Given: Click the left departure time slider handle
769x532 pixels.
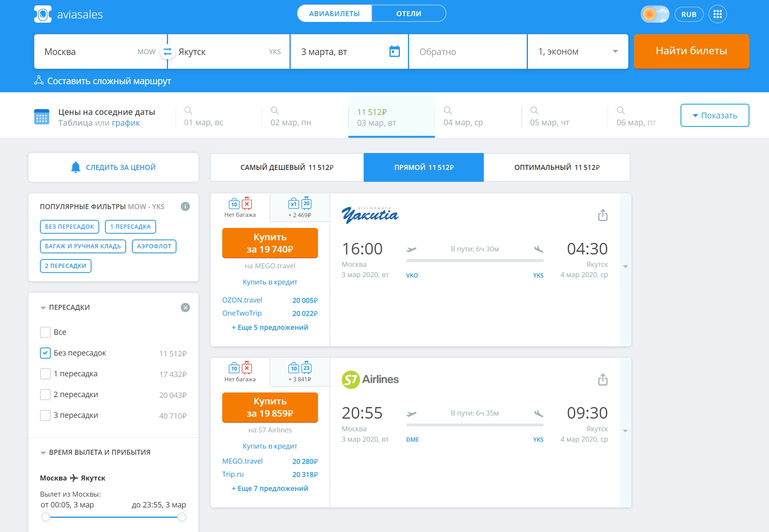Looking at the screenshot, I should [x=46, y=517].
